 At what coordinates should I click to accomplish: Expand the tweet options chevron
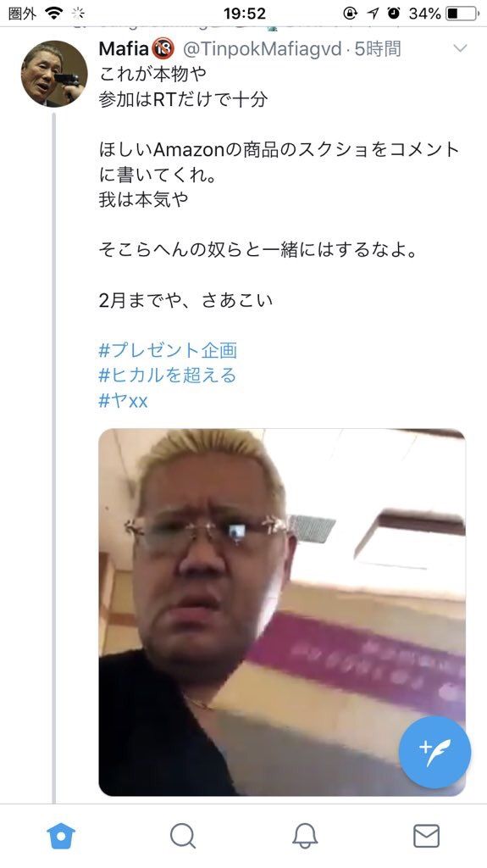click(x=461, y=48)
